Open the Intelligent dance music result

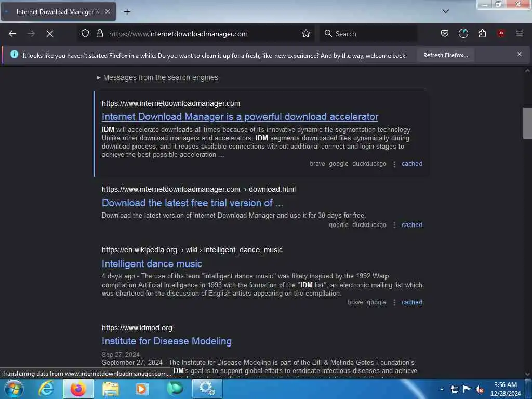pos(152,263)
